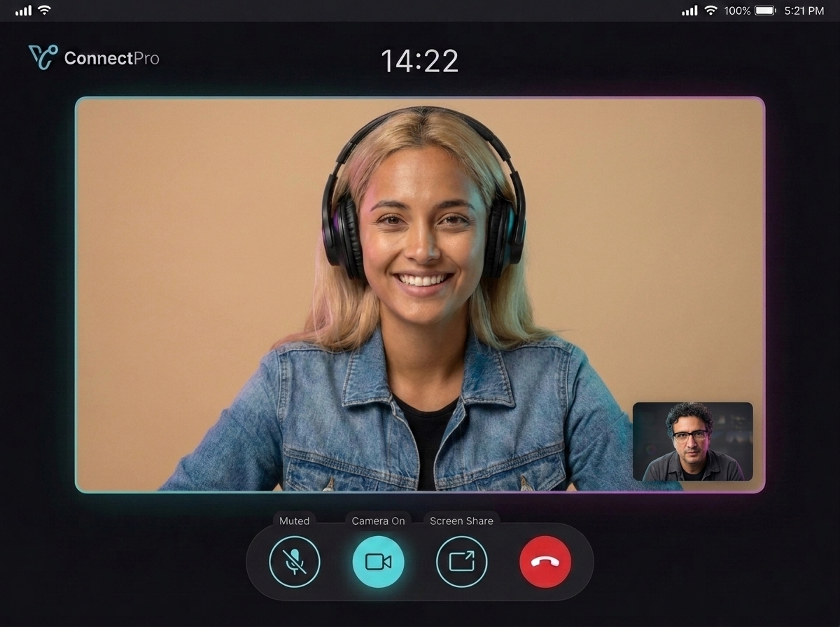Click the ConnectPro brand text
Viewport: 840px width, 627px height.
(x=112, y=58)
